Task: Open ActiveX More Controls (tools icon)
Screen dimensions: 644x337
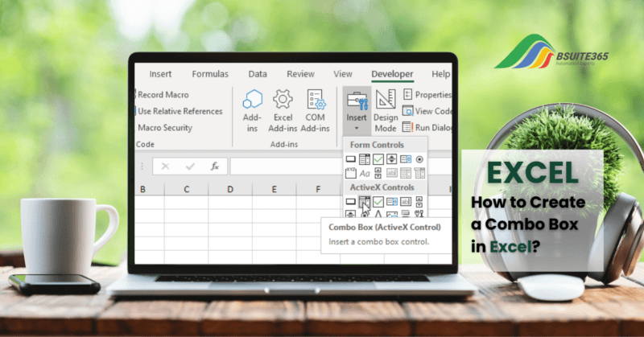Action: click(419, 214)
